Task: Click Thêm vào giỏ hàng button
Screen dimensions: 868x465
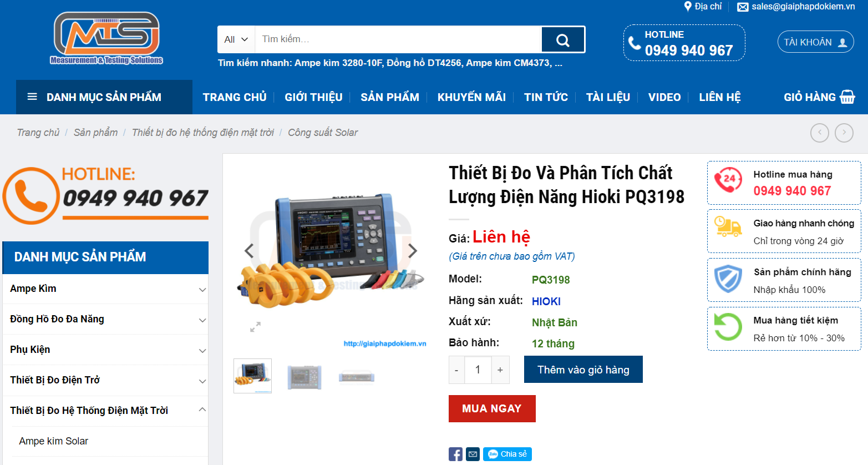Action: coord(583,370)
